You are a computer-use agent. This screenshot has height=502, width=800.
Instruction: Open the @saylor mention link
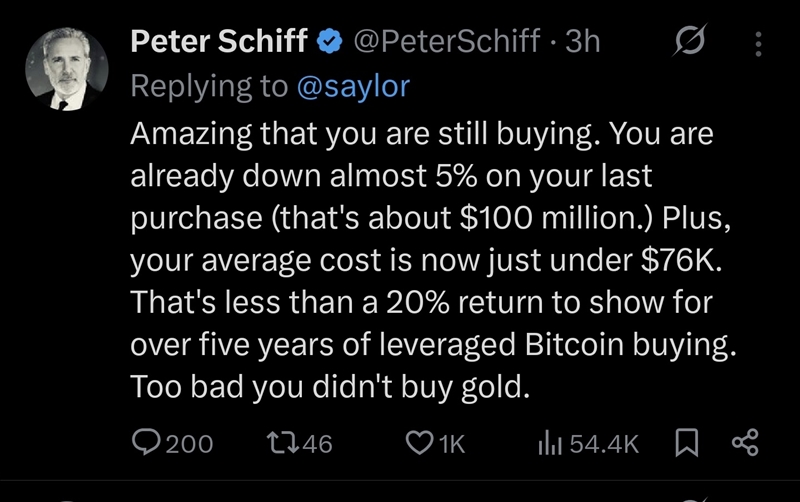point(353,87)
